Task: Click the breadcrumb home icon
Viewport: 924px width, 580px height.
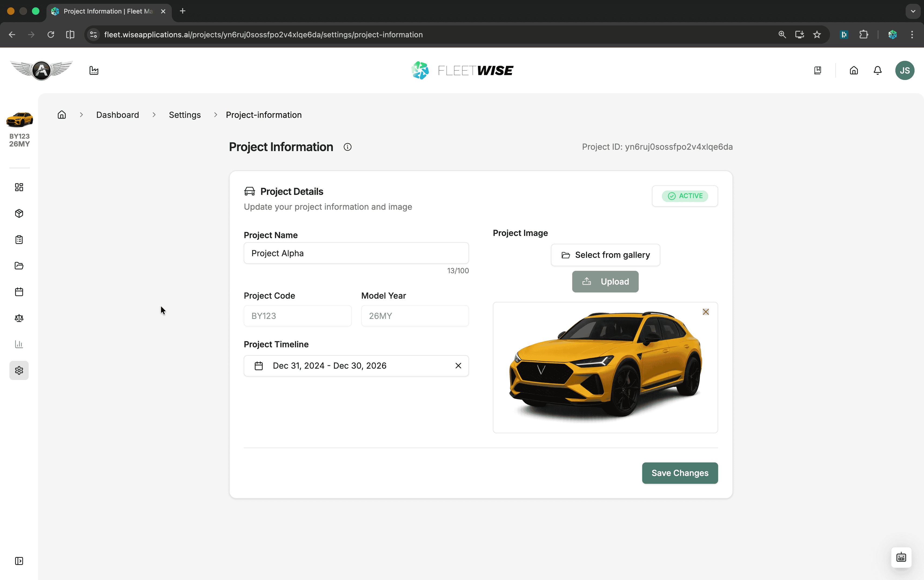Action: pos(62,115)
